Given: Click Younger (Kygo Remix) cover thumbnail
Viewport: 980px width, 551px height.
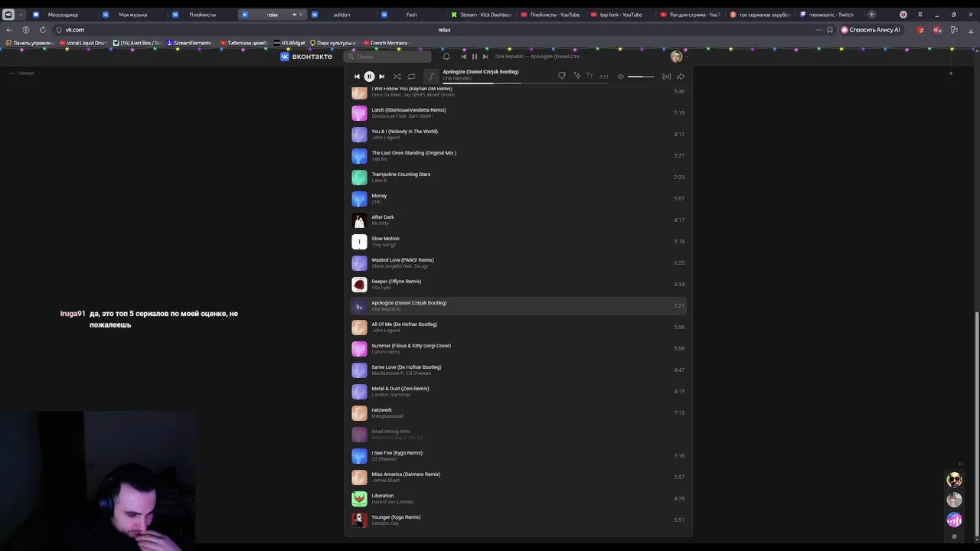Looking at the screenshot, I should [359, 520].
